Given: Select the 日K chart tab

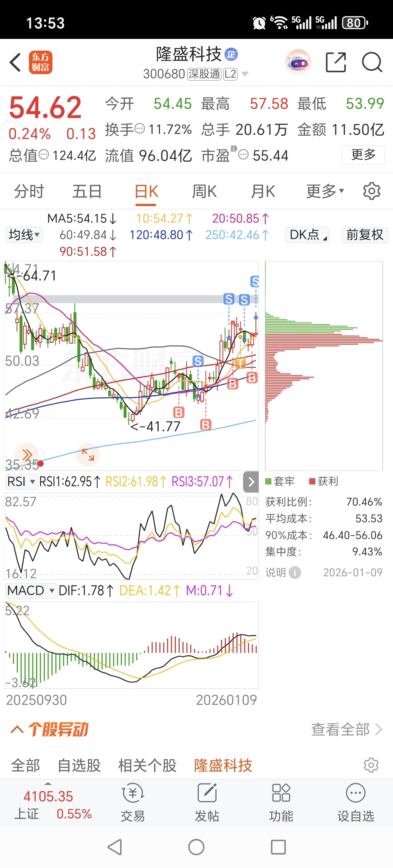Looking at the screenshot, I should point(146,191).
